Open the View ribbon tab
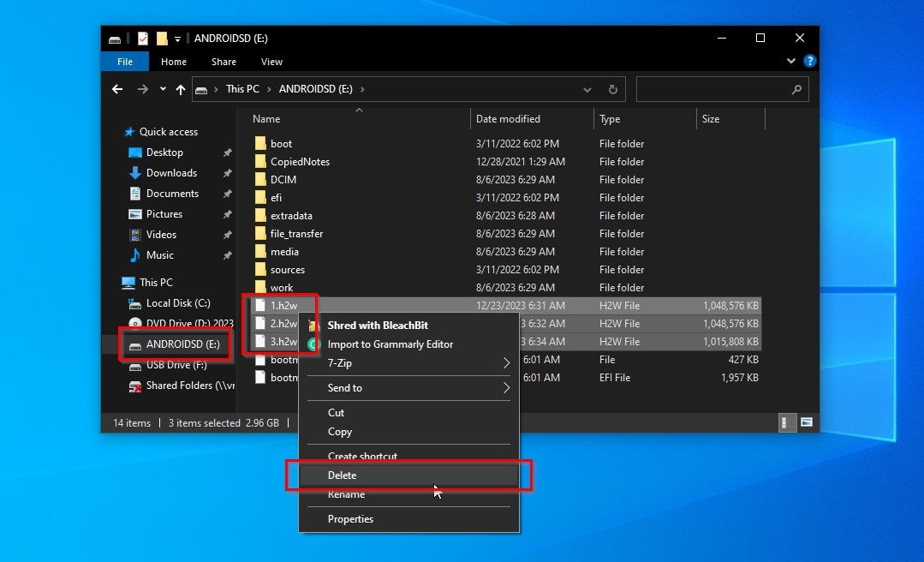924x562 pixels. 271,62
